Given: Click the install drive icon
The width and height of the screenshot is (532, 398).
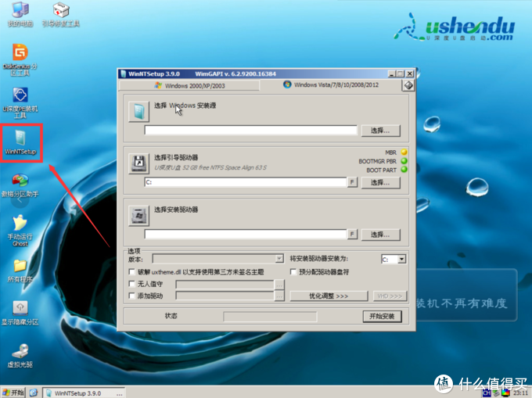Looking at the screenshot, I should tap(138, 216).
